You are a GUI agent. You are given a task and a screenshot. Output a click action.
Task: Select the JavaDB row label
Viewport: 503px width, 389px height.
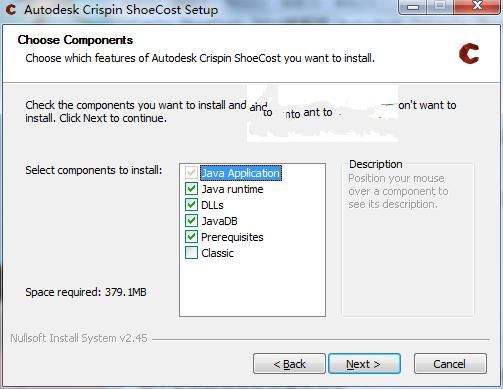point(219,221)
